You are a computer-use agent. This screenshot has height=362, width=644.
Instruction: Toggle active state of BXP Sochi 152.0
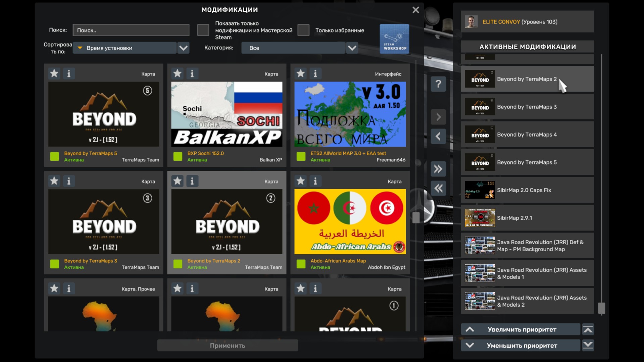[178, 156]
